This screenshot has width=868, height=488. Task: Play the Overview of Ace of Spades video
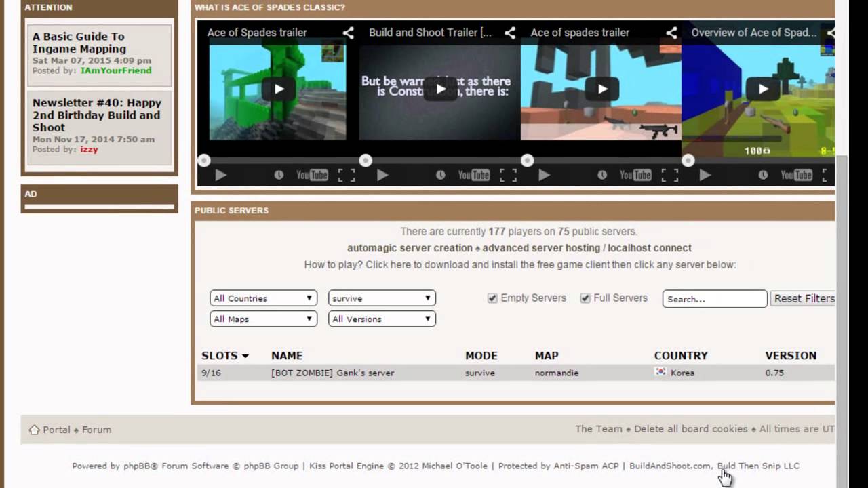click(x=763, y=89)
